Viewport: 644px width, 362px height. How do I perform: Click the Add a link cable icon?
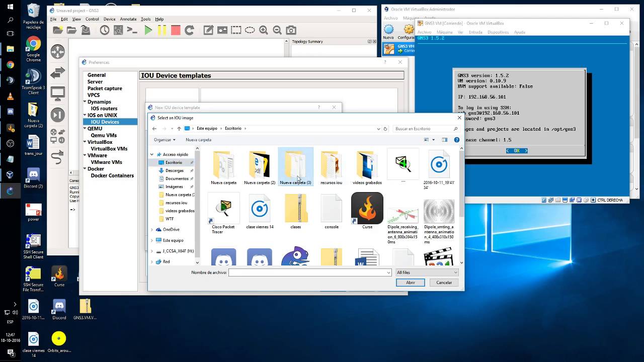point(58,157)
